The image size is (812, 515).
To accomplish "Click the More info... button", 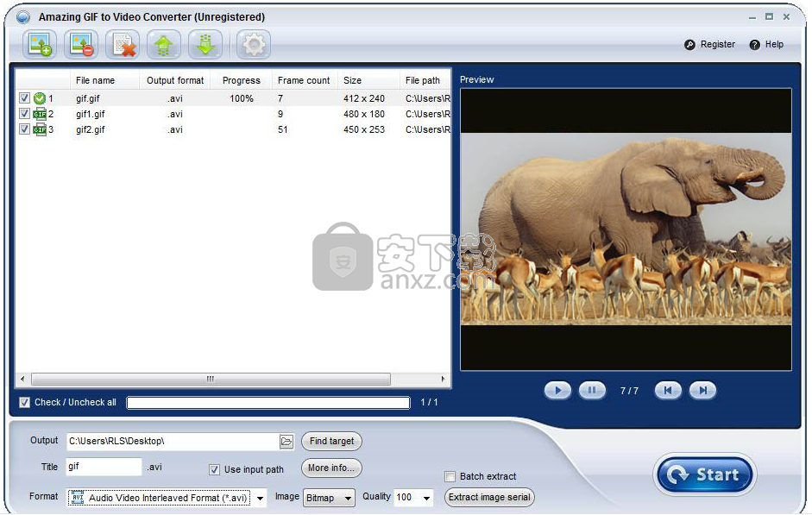I will click(x=331, y=468).
